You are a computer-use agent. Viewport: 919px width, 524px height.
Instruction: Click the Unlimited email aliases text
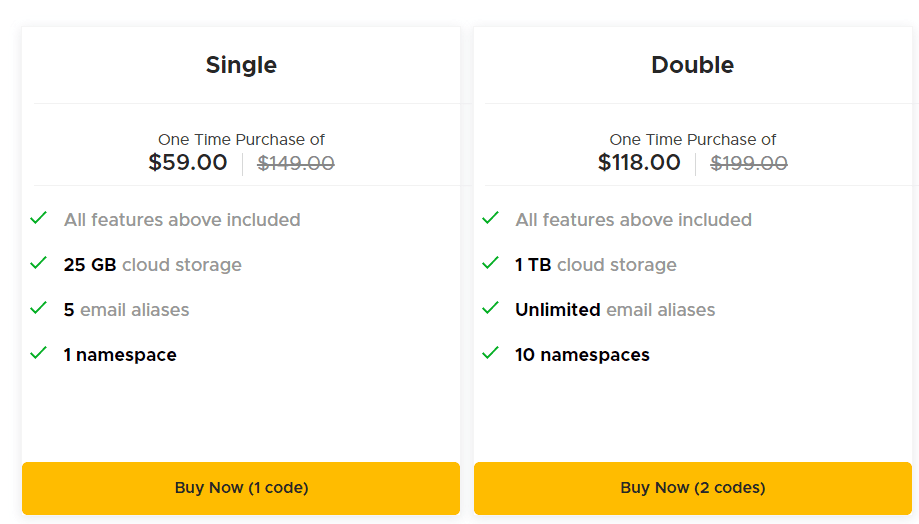point(615,310)
